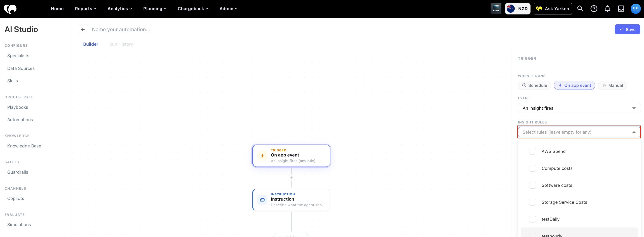This screenshot has width=644, height=237.
Task: Save the automation
Action: point(627,29)
